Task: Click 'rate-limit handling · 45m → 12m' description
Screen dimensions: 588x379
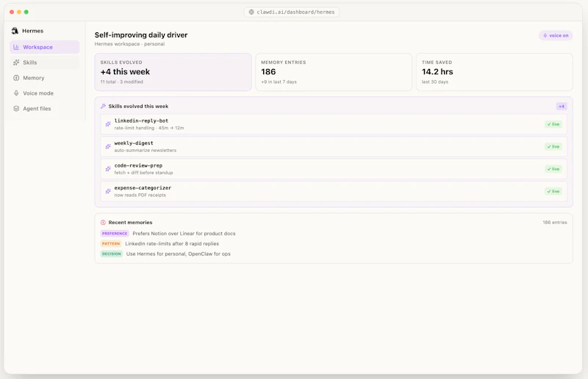Action: point(149,128)
